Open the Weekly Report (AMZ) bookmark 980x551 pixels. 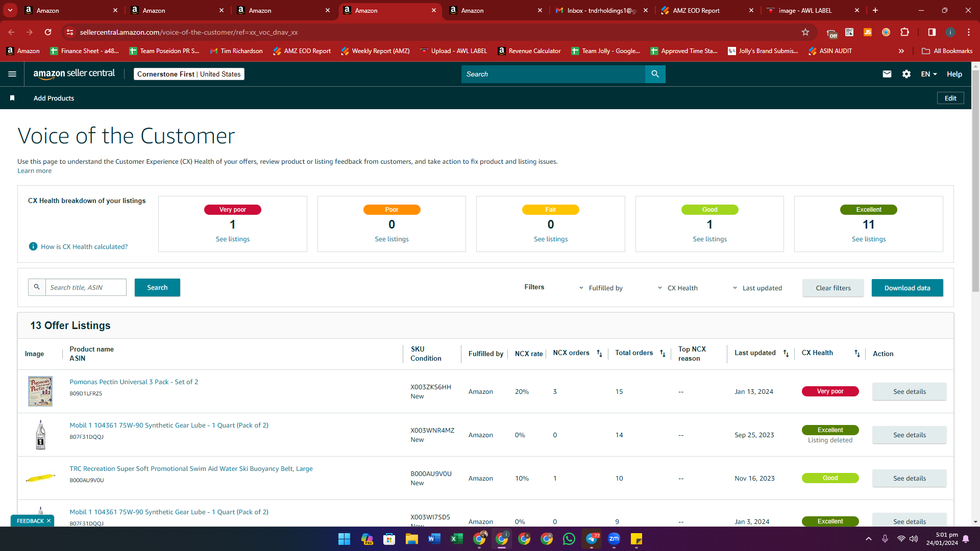(x=375, y=51)
